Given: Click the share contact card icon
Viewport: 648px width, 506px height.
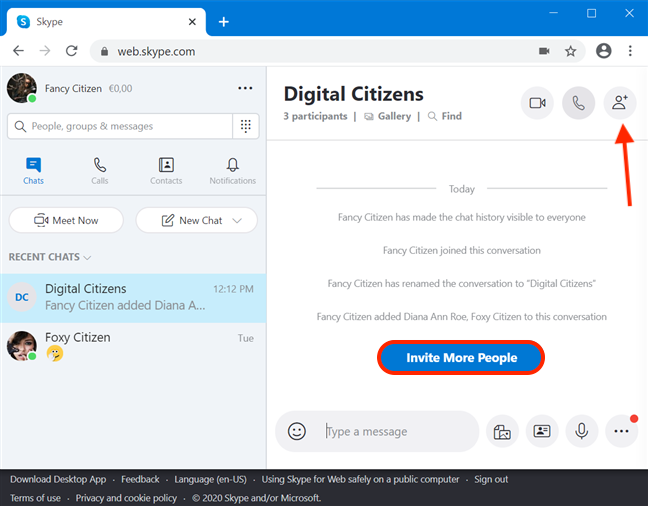Looking at the screenshot, I should pos(542,432).
